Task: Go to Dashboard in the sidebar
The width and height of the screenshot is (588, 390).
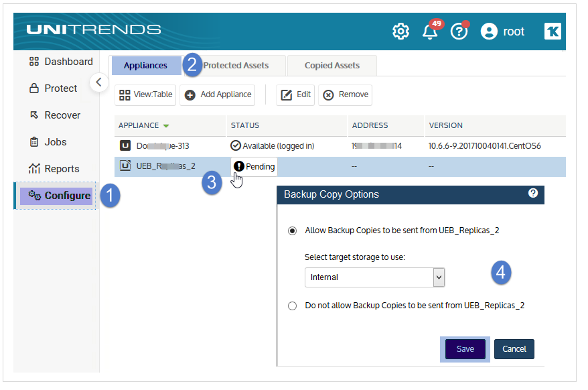Action: click(61, 62)
